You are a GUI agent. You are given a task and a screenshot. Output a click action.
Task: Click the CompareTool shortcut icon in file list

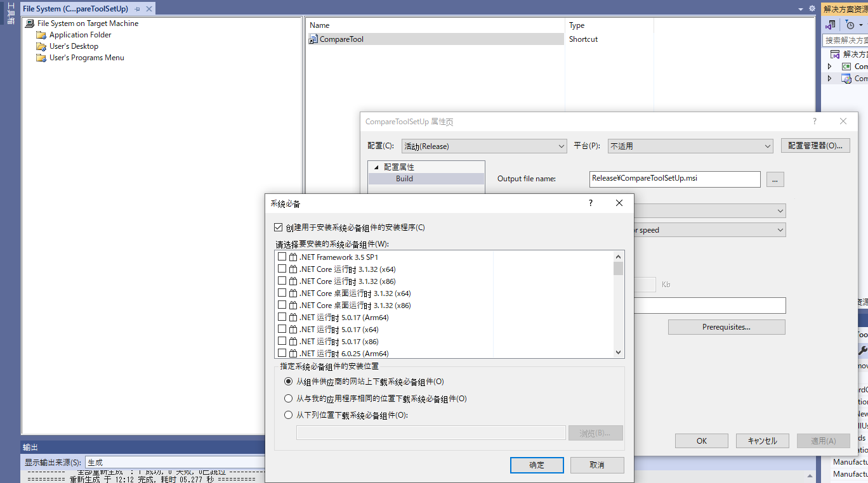pyautogui.click(x=313, y=39)
